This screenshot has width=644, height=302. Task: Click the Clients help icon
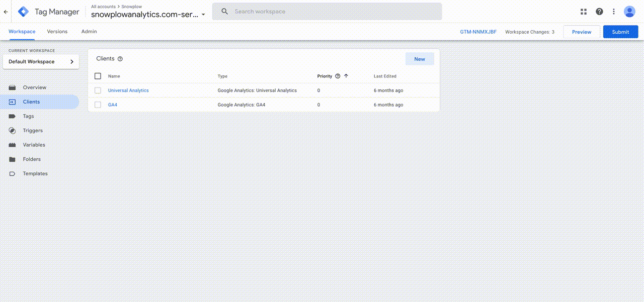120,59
